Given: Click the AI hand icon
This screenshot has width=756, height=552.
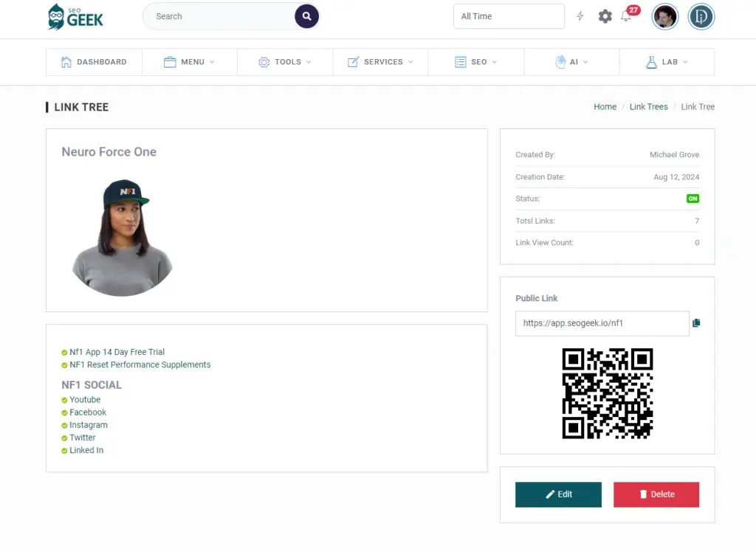Looking at the screenshot, I should pyautogui.click(x=560, y=62).
